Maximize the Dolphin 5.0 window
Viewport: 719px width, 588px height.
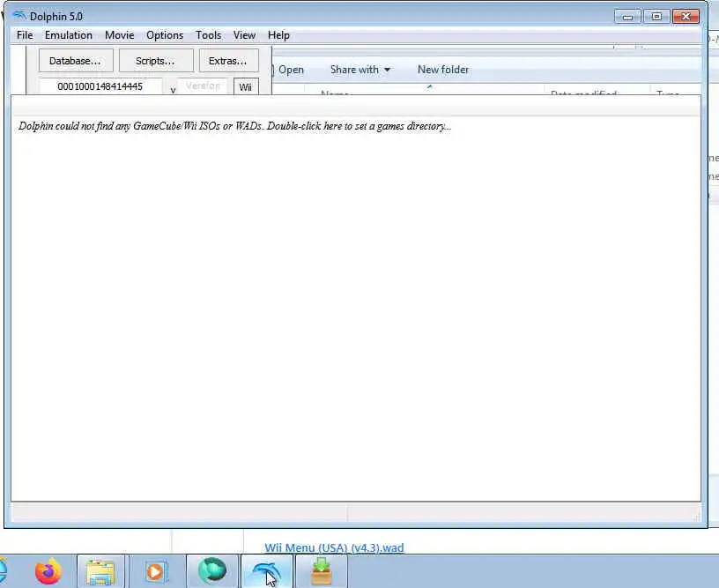point(656,17)
